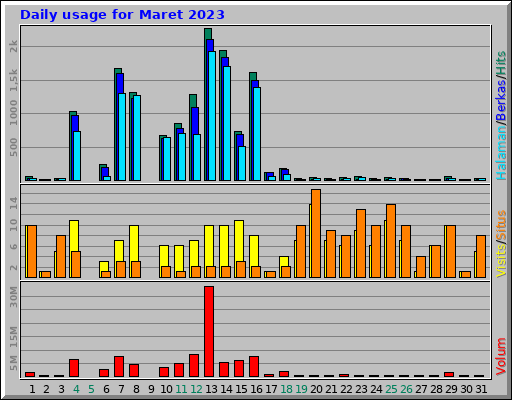The height and width of the screenshot is (400, 512).
Task: Click green weekend day "18" on date axis
Action: (x=286, y=389)
